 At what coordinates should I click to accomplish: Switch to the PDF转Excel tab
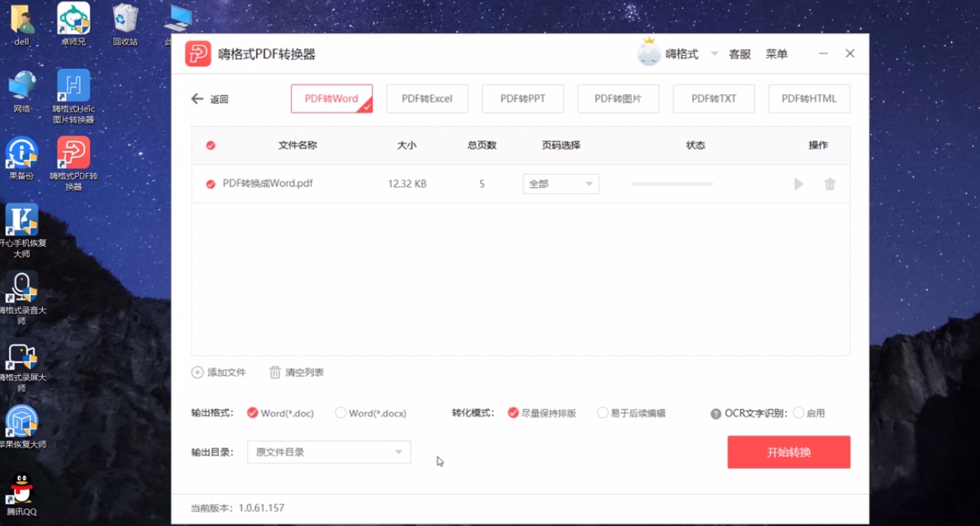427,99
